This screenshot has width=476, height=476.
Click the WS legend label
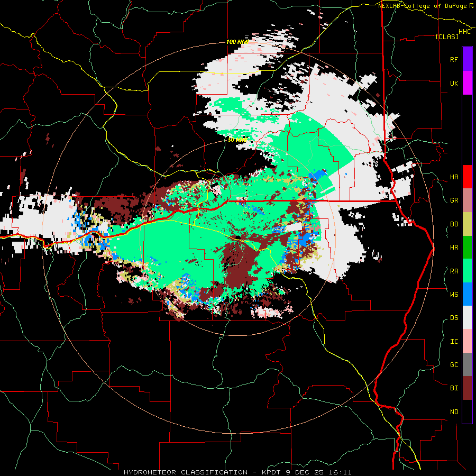[454, 295]
